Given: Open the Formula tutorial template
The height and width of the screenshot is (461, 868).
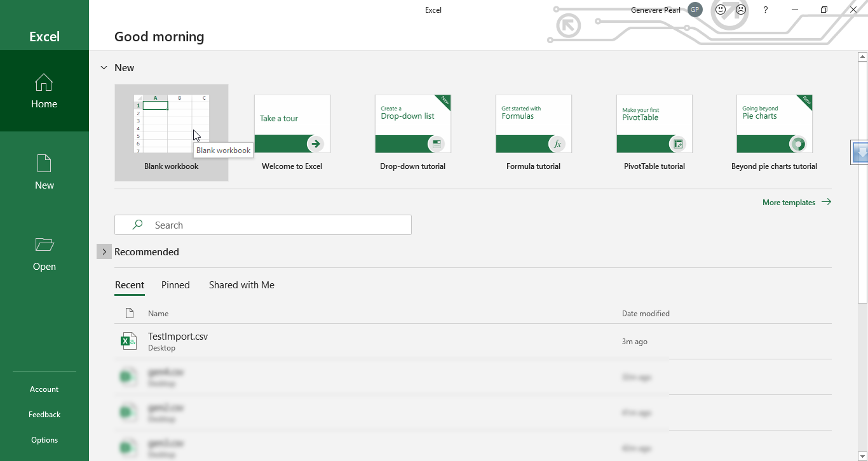Looking at the screenshot, I should [x=534, y=133].
